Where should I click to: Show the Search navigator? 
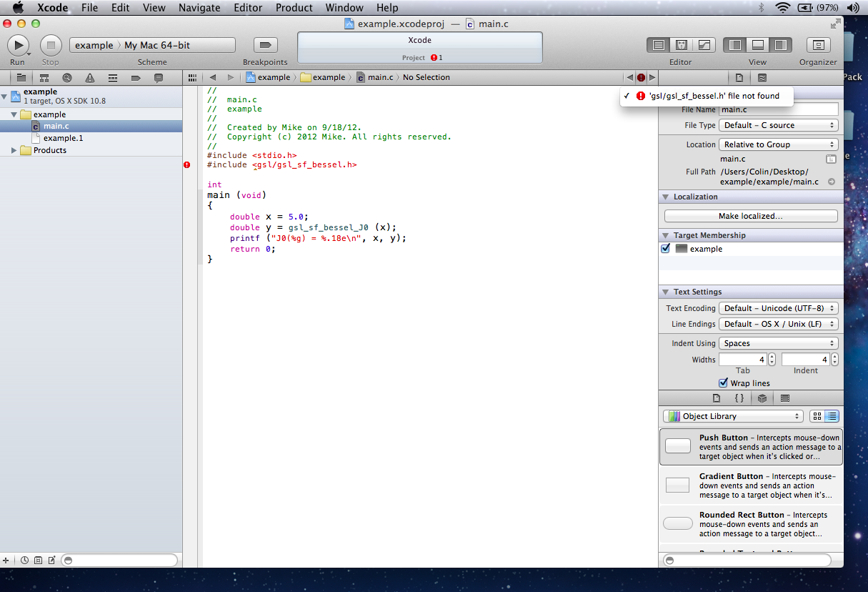coord(66,77)
